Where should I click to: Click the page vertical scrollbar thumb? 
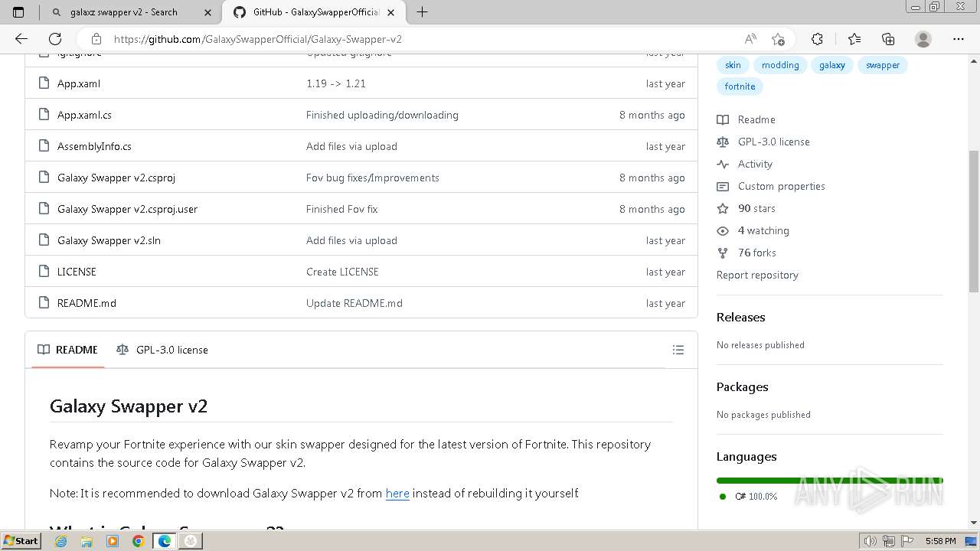coord(974,220)
